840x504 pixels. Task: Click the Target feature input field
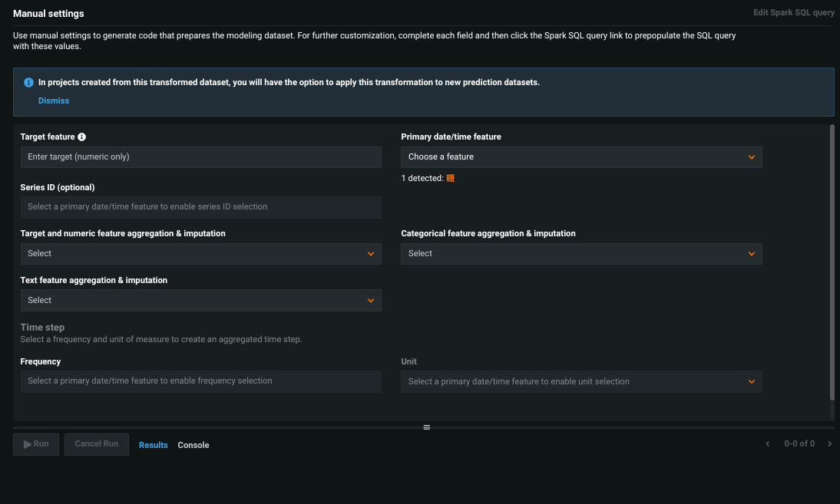click(x=200, y=157)
